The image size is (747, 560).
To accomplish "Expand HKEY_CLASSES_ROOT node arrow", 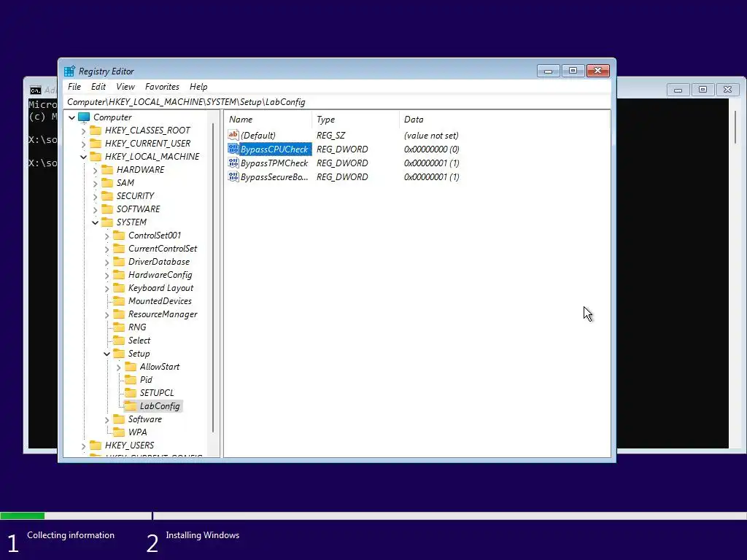I will (83, 131).
